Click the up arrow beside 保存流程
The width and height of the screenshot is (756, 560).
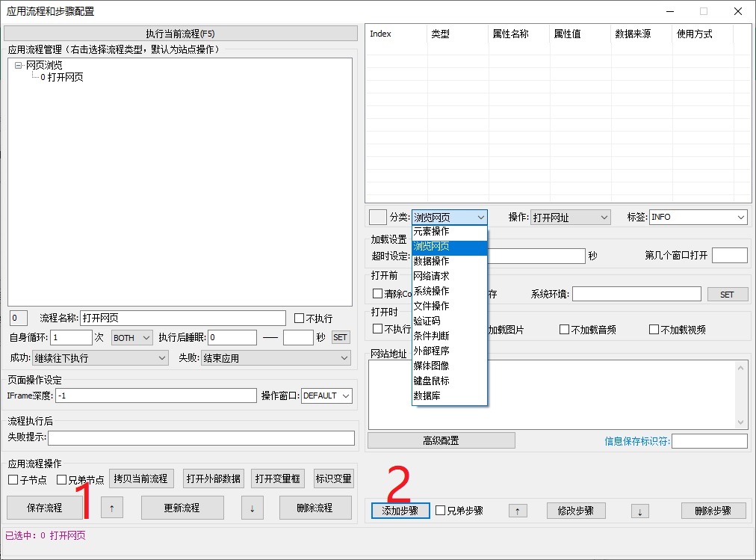click(x=112, y=507)
